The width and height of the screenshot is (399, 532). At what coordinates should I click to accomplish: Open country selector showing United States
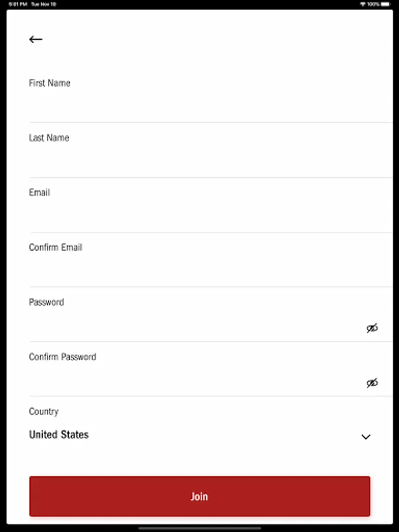[x=59, y=434]
